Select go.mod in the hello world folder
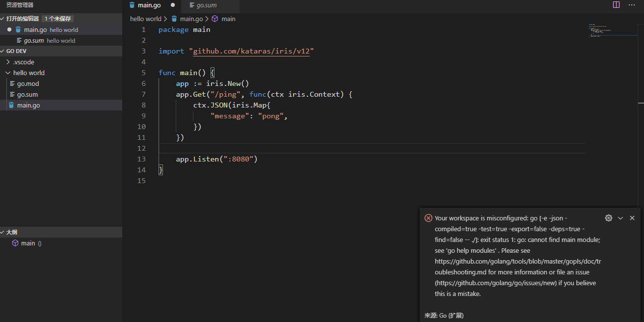Image resolution: width=644 pixels, height=322 pixels. click(x=28, y=83)
